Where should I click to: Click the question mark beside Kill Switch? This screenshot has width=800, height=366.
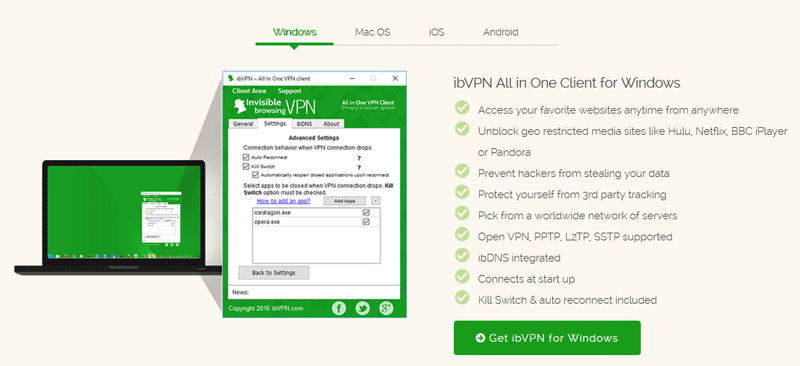(x=359, y=167)
